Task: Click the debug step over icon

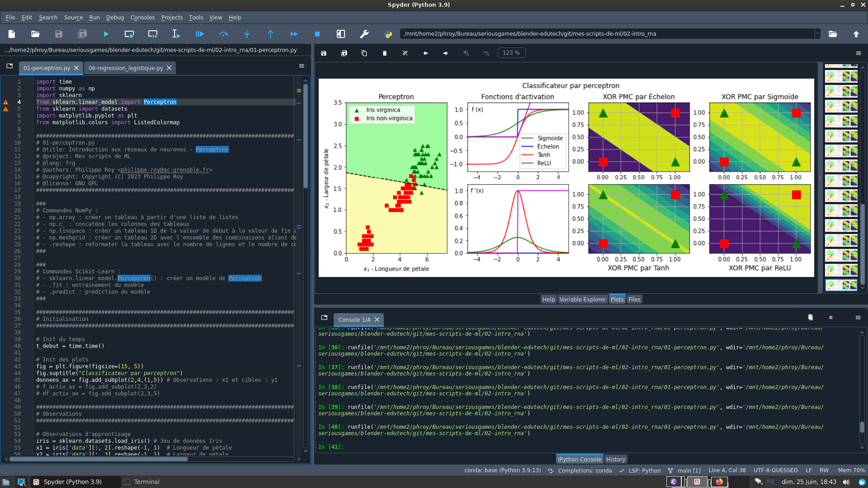Action: (223, 34)
